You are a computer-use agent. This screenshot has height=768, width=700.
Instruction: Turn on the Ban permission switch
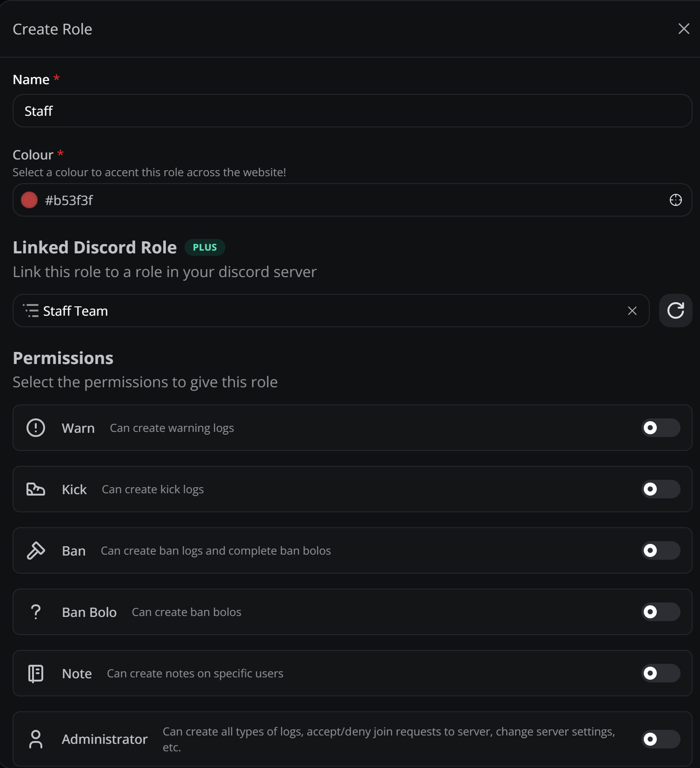660,550
